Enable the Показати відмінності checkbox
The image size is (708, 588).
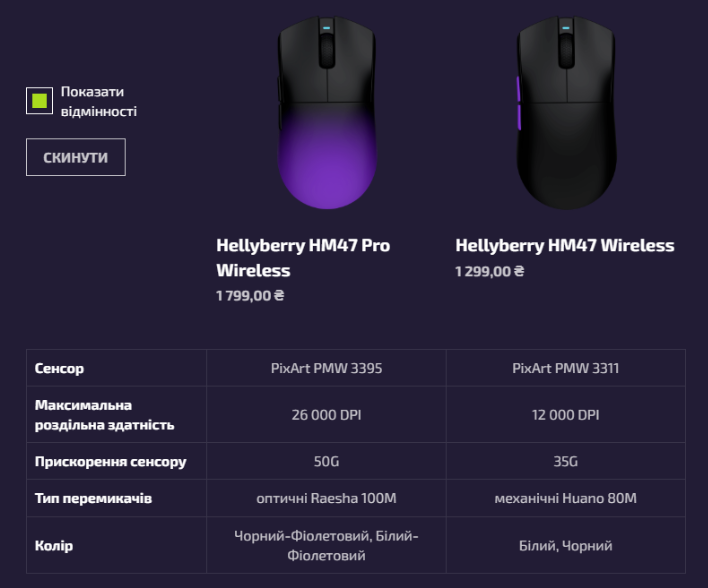39,101
